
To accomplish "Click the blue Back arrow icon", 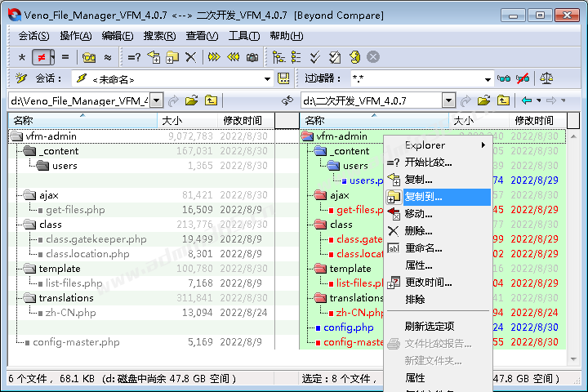I will click(x=527, y=100).
